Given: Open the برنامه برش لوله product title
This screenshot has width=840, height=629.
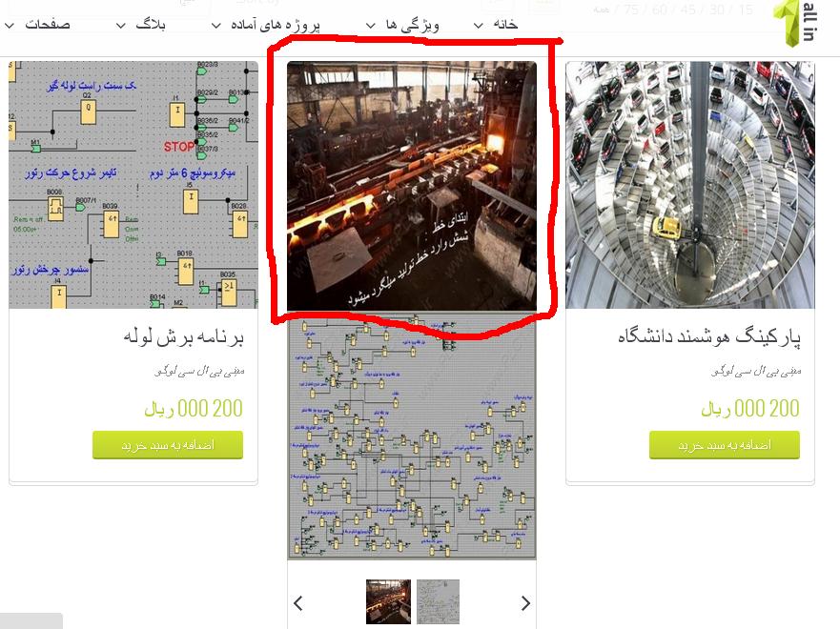Looking at the screenshot, I should click(x=184, y=336).
